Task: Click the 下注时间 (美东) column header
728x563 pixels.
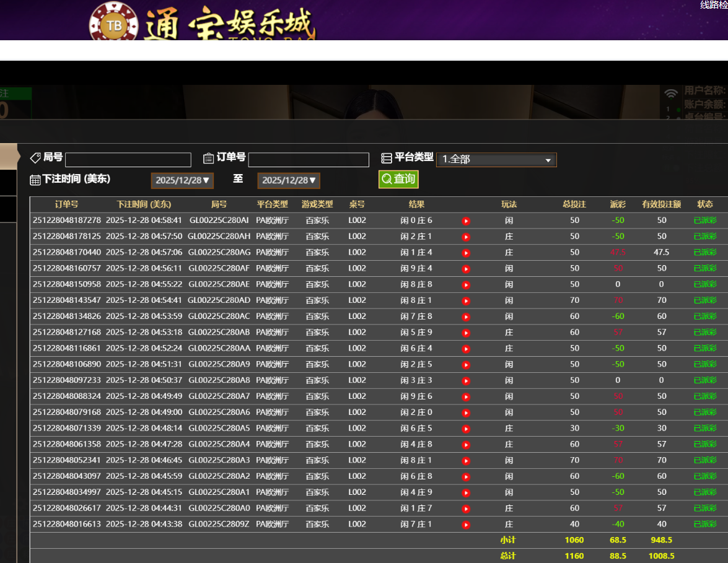Action: click(144, 204)
